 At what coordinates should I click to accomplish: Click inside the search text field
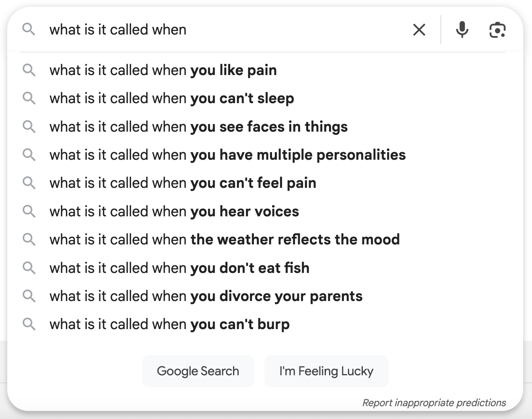pyautogui.click(x=225, y=30)
